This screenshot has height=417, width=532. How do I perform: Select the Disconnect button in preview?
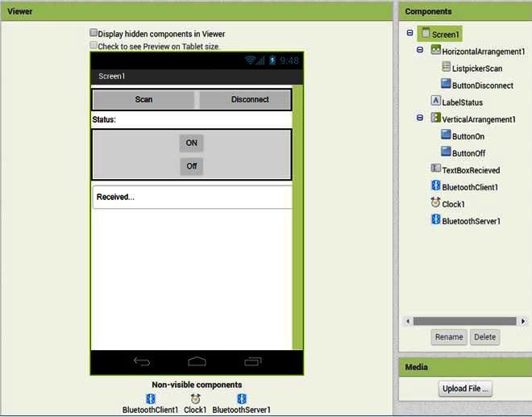pos(245,99)
